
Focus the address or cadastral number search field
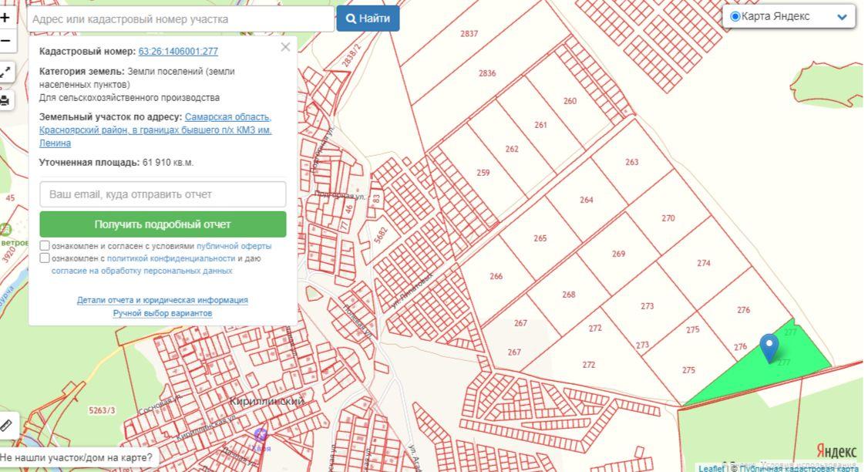pyautogui.click(x=181, y=19)
